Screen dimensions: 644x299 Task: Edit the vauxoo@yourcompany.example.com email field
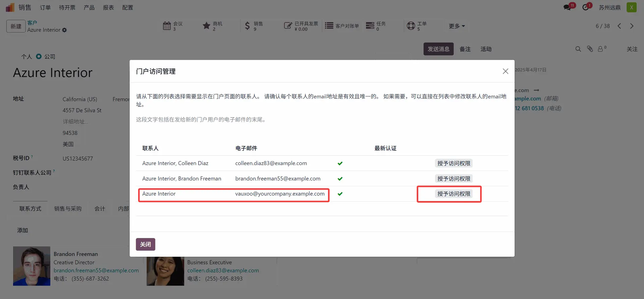click(280, 194)
